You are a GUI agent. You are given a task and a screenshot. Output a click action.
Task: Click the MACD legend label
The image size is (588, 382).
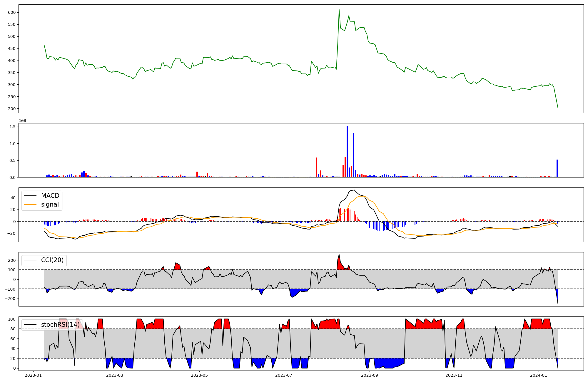[x=50, y=196]
